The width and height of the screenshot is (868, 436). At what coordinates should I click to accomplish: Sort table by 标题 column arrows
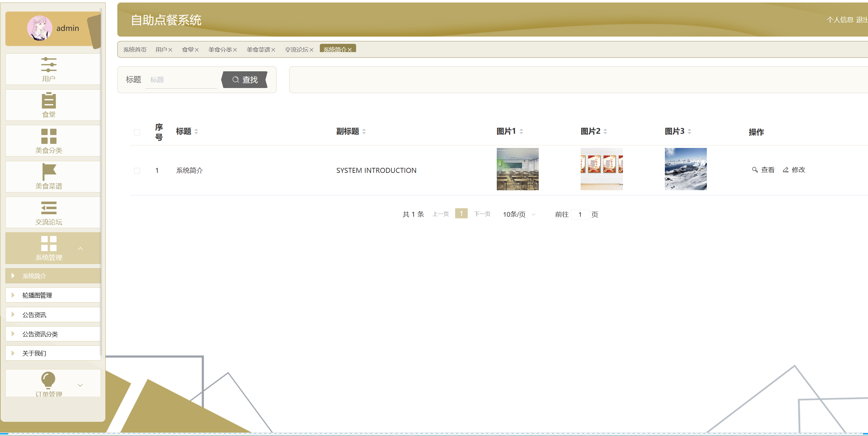pyautogui.click(x=196, y=132)
